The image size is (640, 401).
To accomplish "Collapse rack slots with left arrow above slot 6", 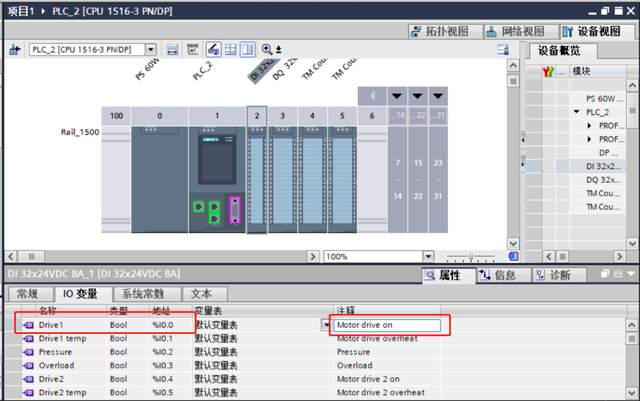I will 372,96.
